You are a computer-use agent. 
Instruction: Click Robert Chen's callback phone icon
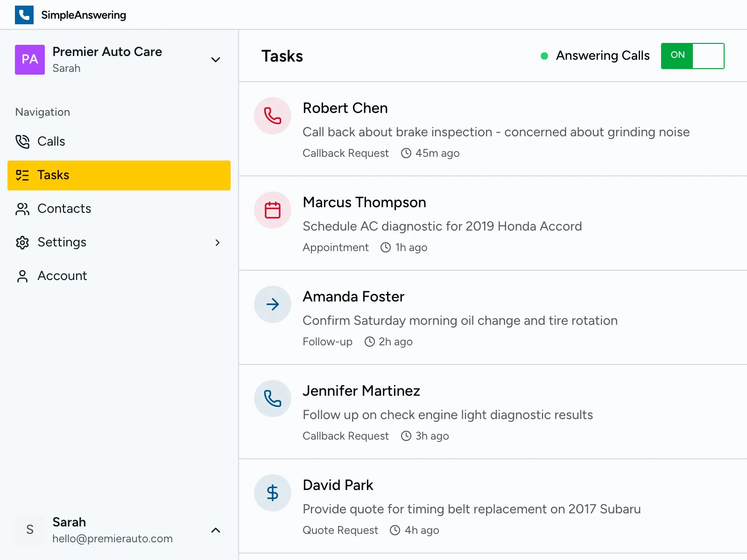[272, 116]
